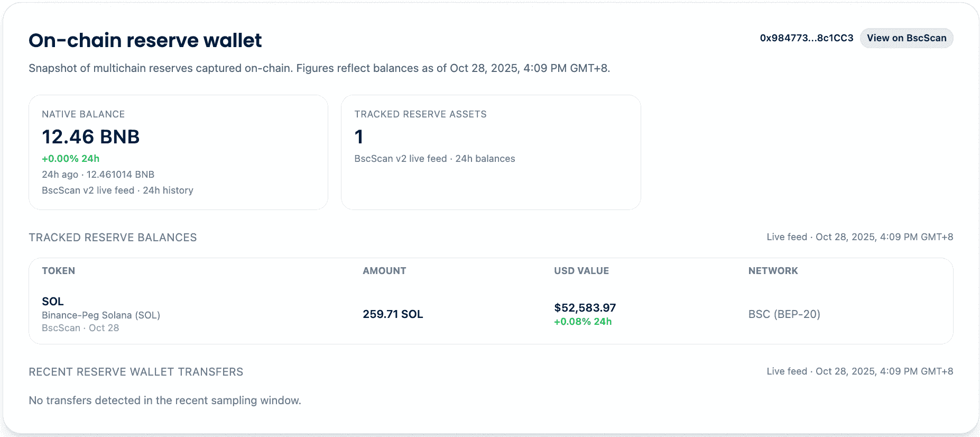
Task: Click the $52,583.97 USD value
Action: coord(585,308)
